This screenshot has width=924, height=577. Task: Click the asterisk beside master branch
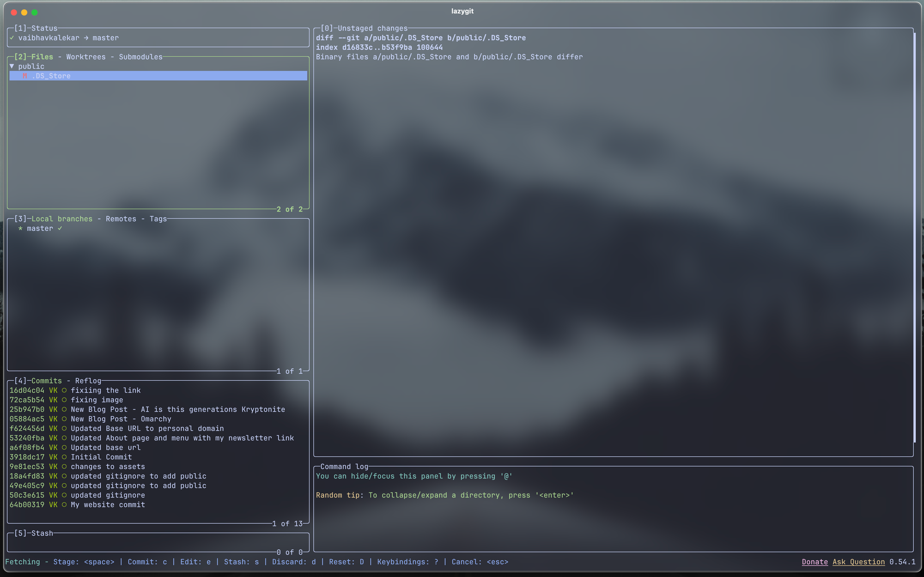tap(20, 229)
